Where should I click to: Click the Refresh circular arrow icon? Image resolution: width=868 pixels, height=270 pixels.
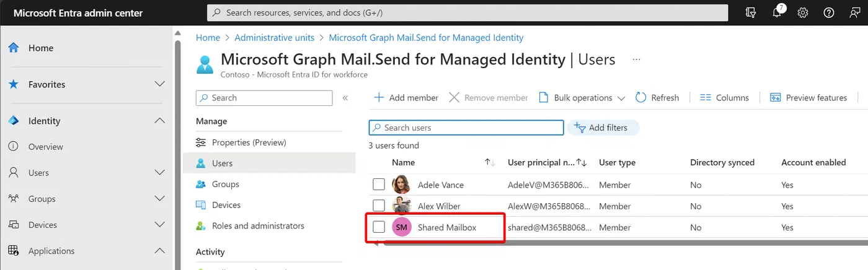click(x=640, y=98)
